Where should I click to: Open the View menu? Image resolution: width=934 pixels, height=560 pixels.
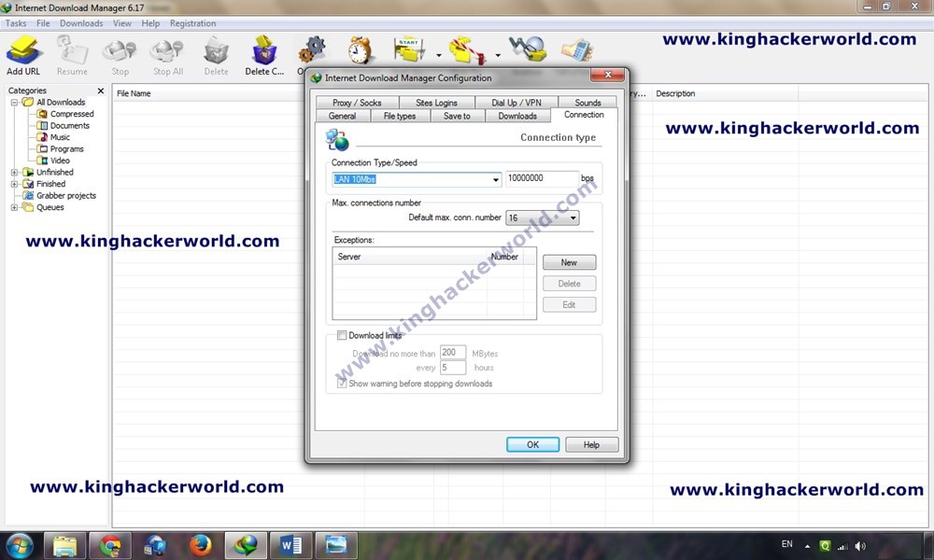(122, 23)
